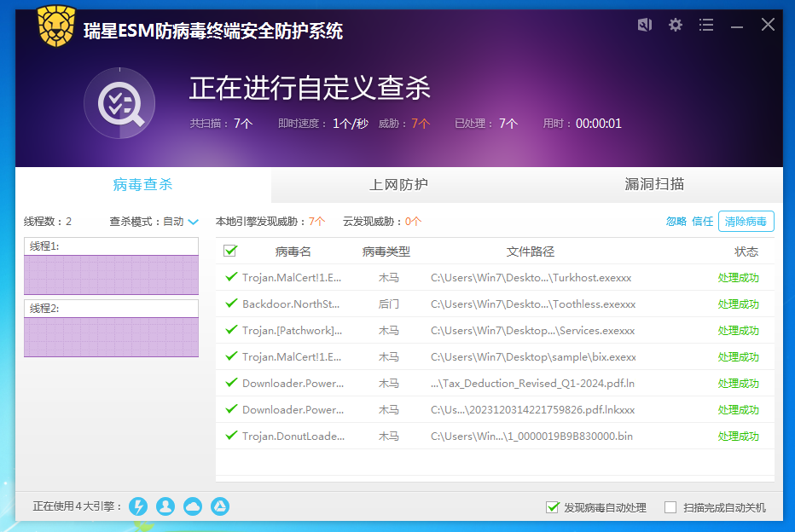Click the 文件路径 column header
Viewport: 795px width, 532px height.
click(531, 252)
